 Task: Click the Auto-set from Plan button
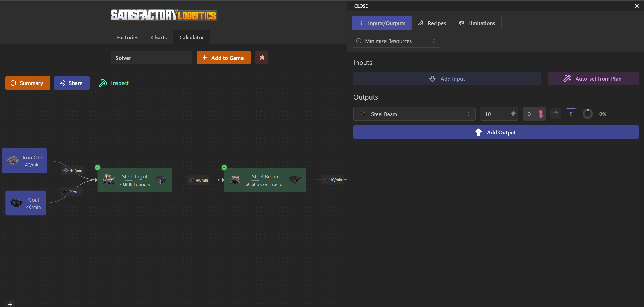coord(593,79)
